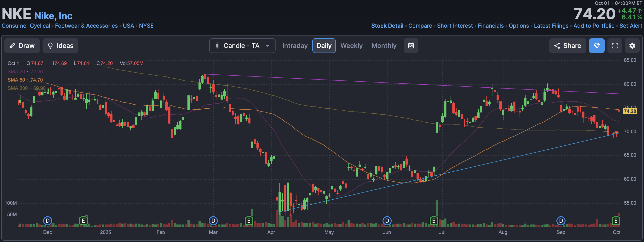
Task: Open chart settings gear
Action: [632, 46]
